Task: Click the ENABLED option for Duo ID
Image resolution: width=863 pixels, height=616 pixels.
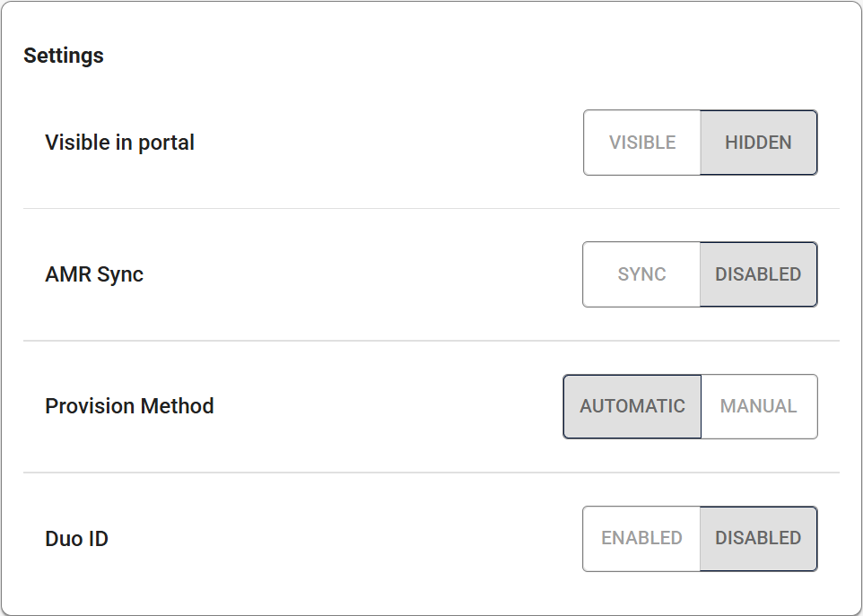Action: 641,539
